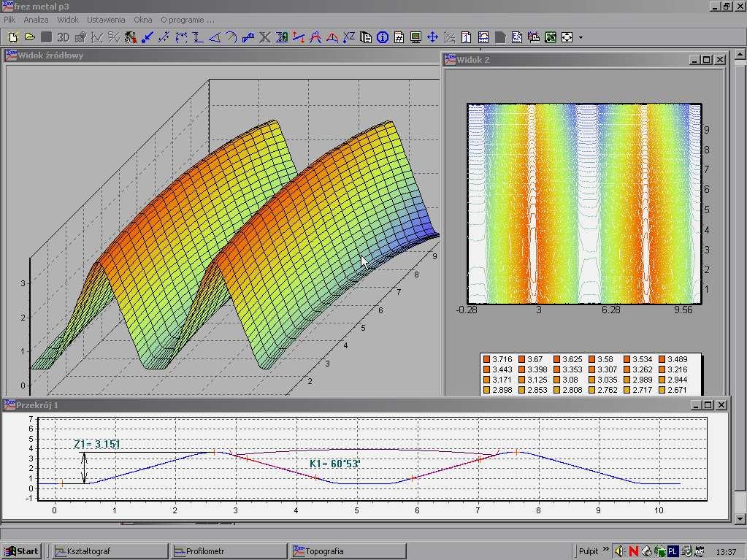Click the gray X delete icon in toolbar
The width and height of the screenshot is (747, 560).
tap(265, 37)
